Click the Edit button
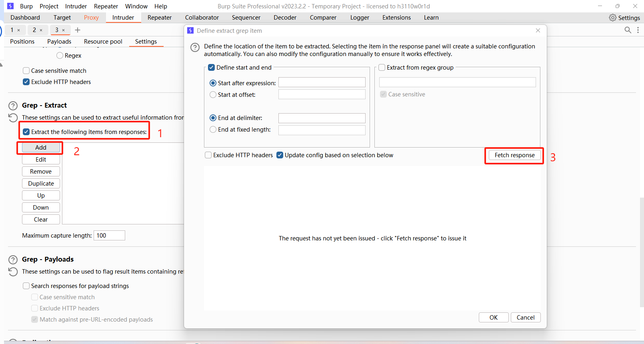 41,160
